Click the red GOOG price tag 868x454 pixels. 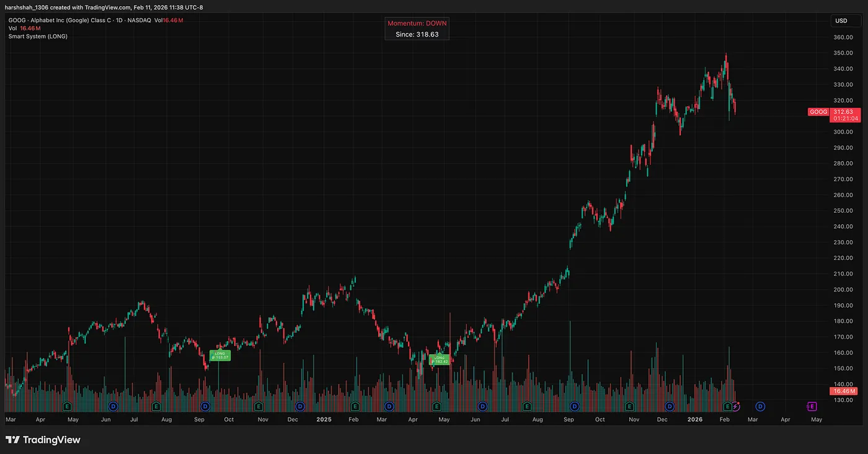point(818,112)
